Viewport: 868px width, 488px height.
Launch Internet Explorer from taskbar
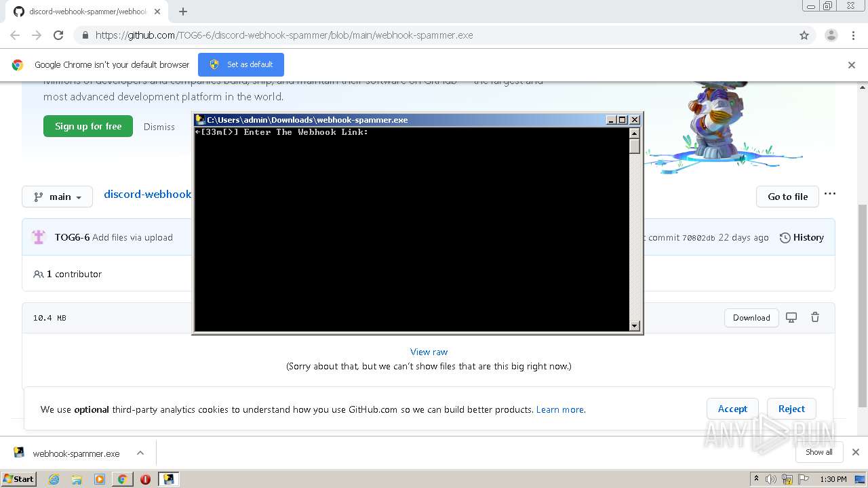click(54, 479)
